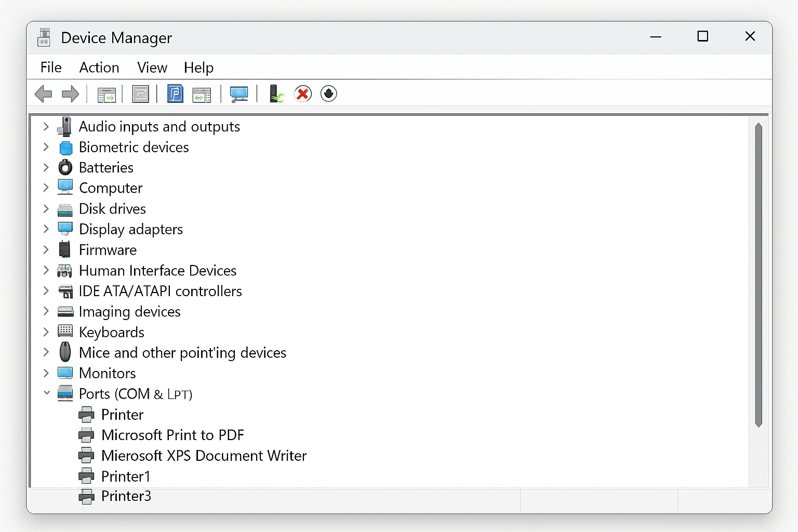Select the Biometric devices category
Screen dimensions: 798x532
coord(134,147)
